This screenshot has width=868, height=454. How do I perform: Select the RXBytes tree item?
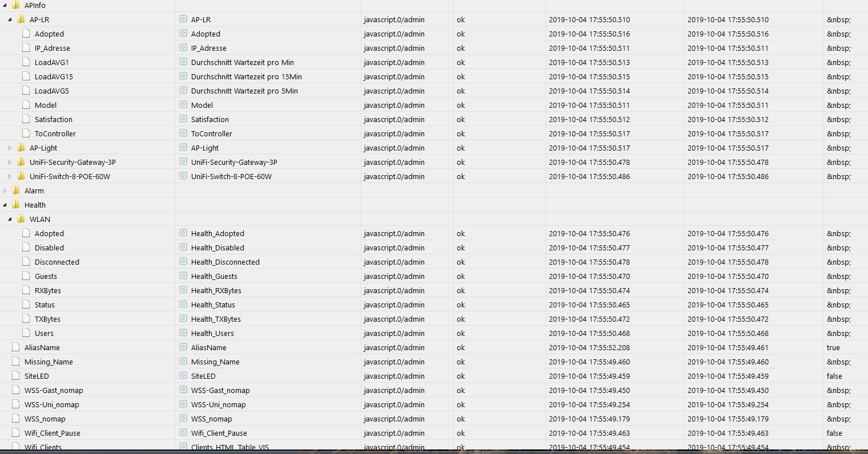[x=48, y=290]
